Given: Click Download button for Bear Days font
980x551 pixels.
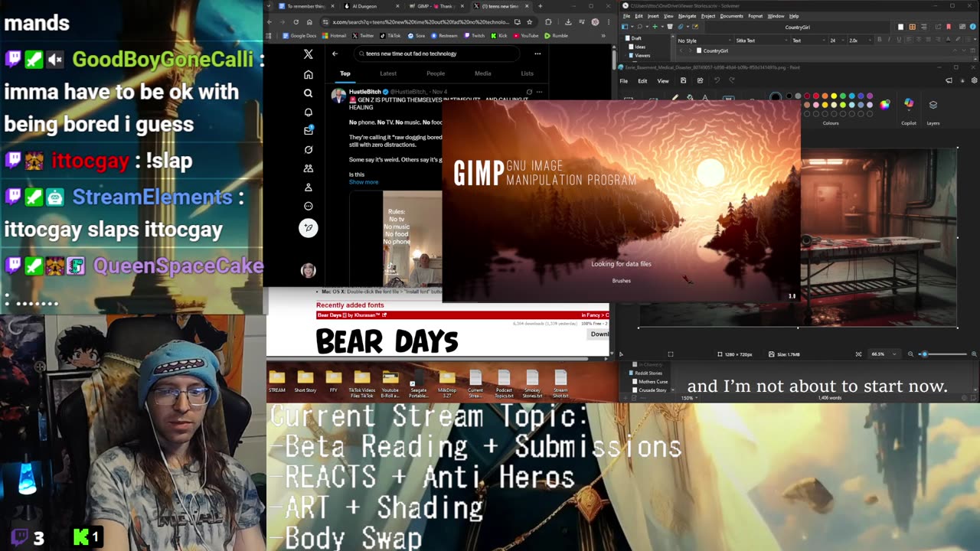Looking at the screenshot, I should click(x=599, y=334).
